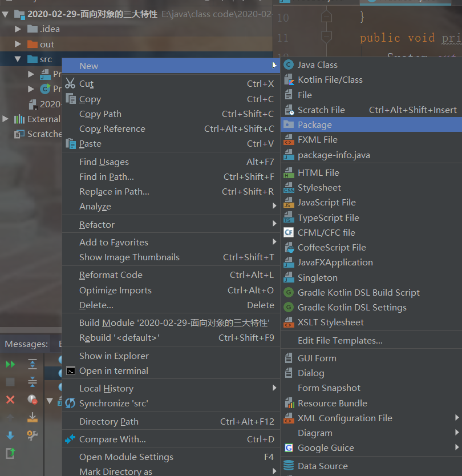This screenshot has width=462, height=476.
Task: Click Rebuild '<default>' entry
Action: (x=171, y=337)
